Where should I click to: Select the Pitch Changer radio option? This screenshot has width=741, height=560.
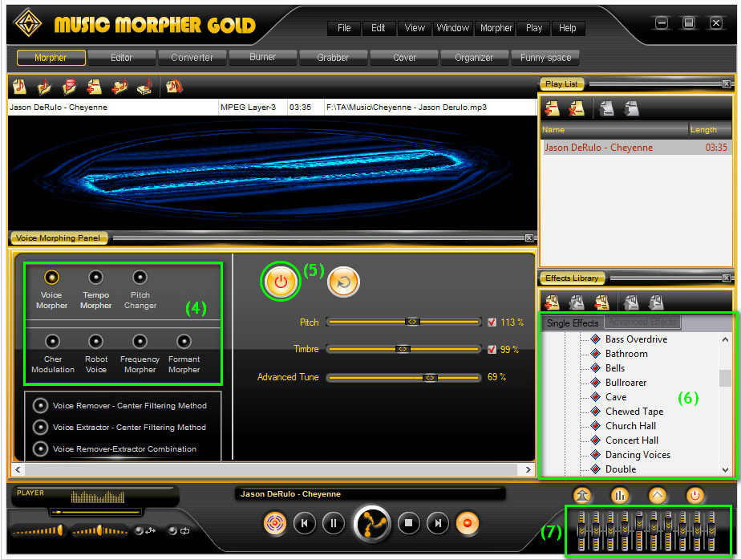click(140, 277)
